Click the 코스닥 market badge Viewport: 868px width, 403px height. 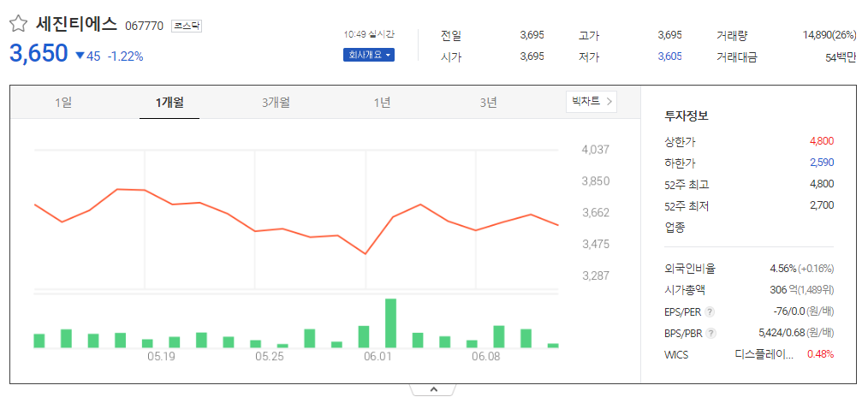tap(187, 26)
